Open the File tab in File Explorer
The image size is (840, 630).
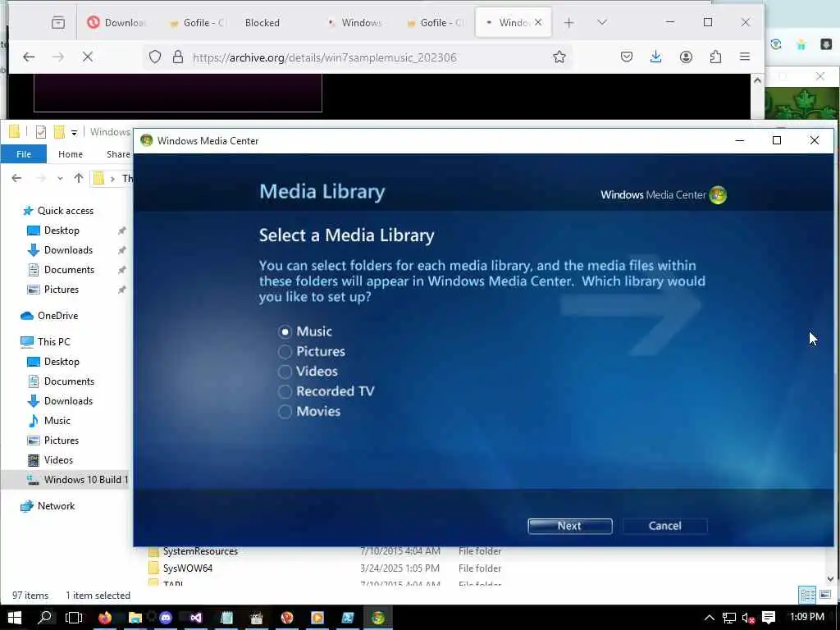coord(24,154)
